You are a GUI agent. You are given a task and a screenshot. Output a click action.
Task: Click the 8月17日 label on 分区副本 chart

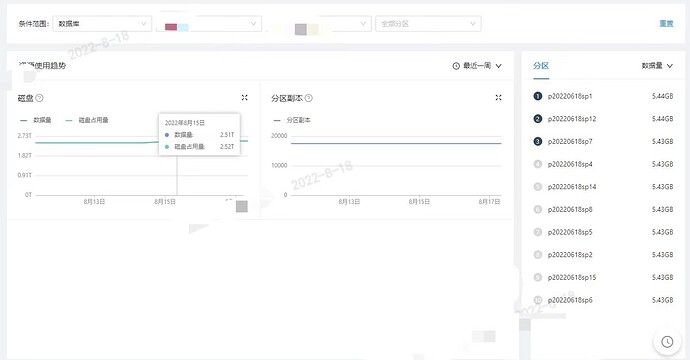[489, 202]
